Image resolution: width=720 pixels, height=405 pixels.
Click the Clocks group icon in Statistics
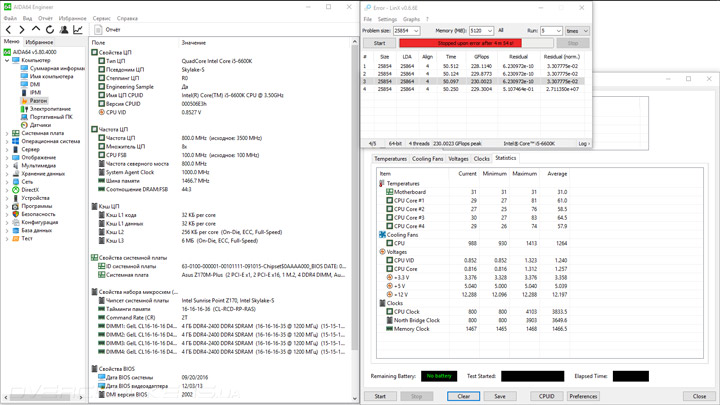point(382,303)
